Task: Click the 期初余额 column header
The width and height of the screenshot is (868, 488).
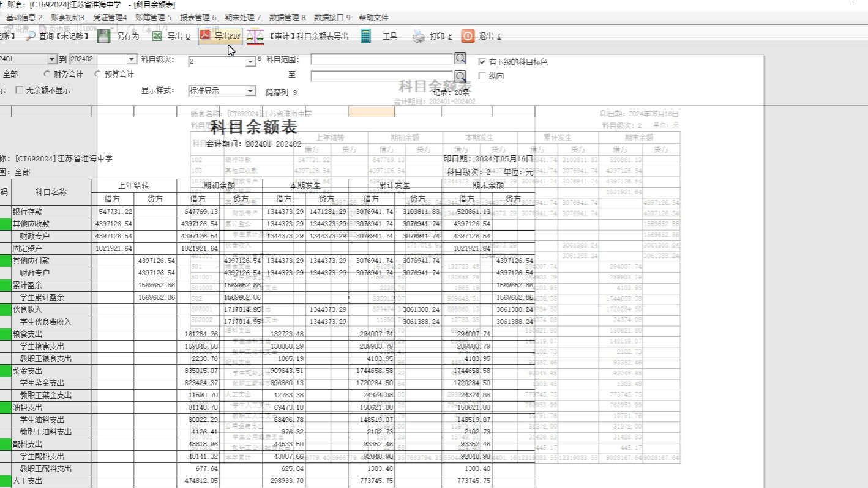Action: (x=219, y=185)
